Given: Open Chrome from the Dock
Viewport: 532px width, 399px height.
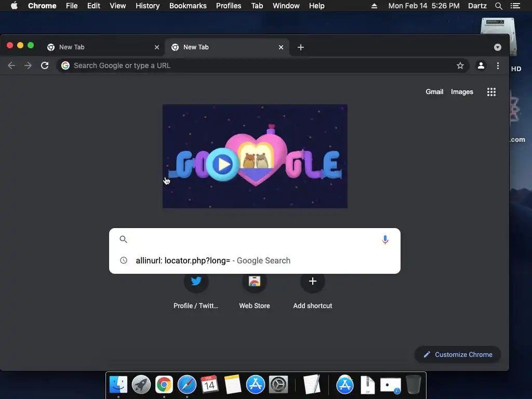Looking at the screenshot, I should 164,385.
